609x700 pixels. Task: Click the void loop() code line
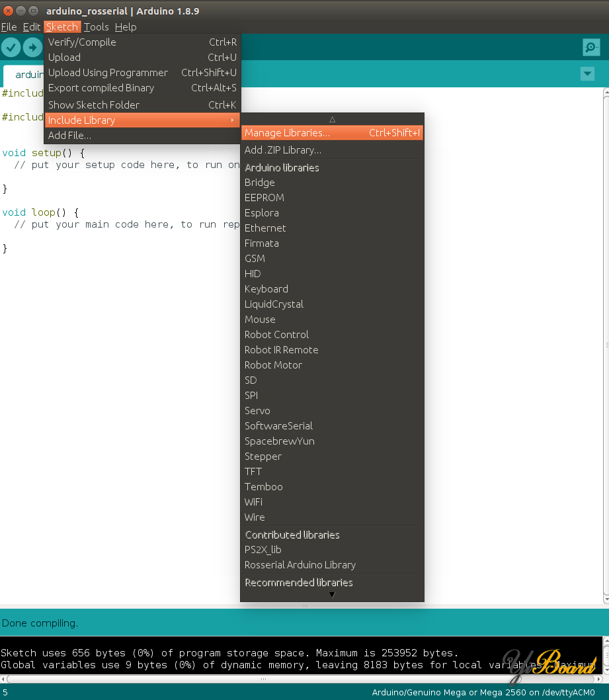point(40,212)
